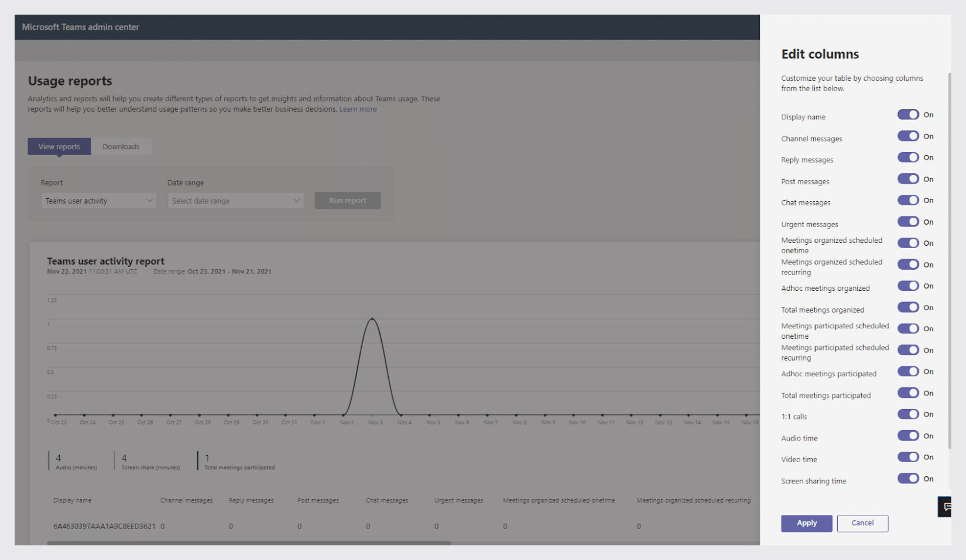Disable the Post messages column
This screenshot has height=560, width=966.
[908, 179]
